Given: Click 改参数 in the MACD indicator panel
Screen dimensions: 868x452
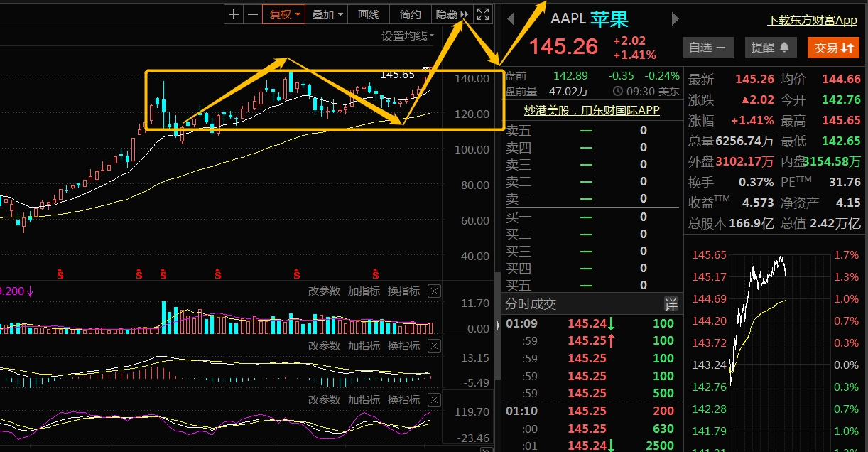Looking at the screenshot, I should (324, 346).
